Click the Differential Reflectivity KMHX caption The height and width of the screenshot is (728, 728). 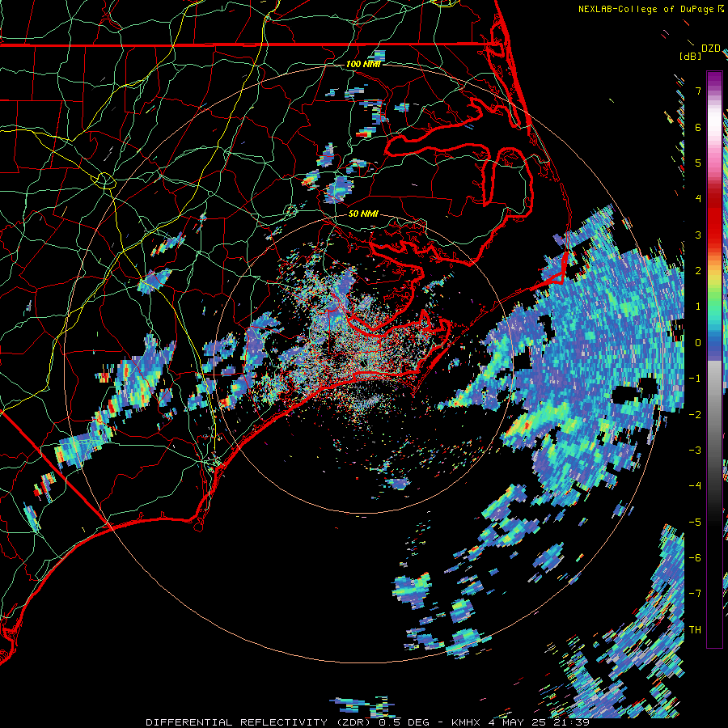pos(368,722)
